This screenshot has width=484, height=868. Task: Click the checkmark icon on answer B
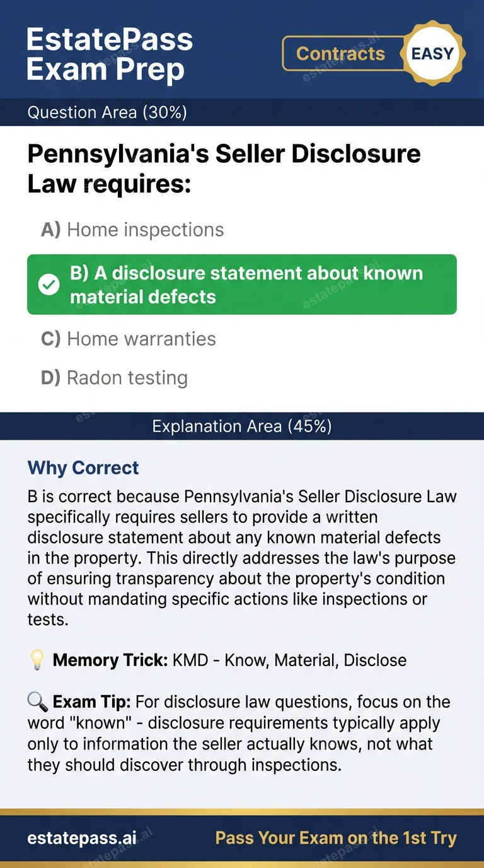49,284
